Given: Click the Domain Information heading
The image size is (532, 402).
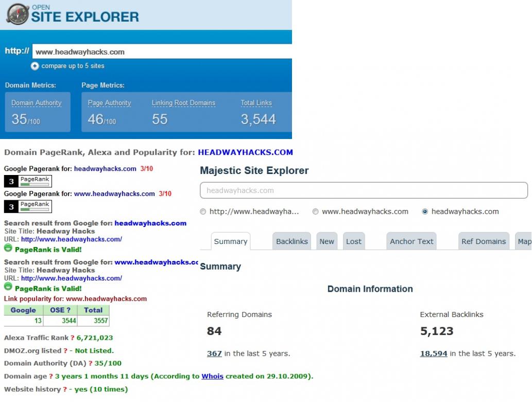Looking at the screenshot, I should (370, 289).
